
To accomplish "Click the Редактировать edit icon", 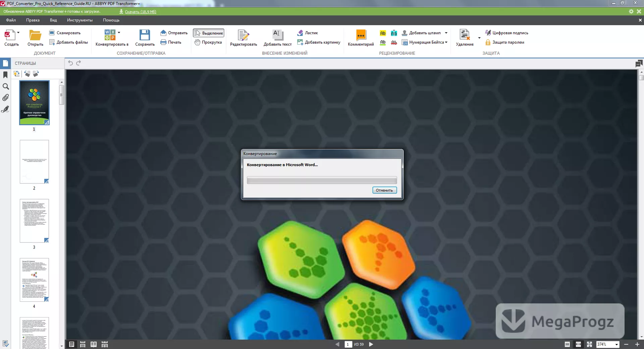I will (244, 35).
